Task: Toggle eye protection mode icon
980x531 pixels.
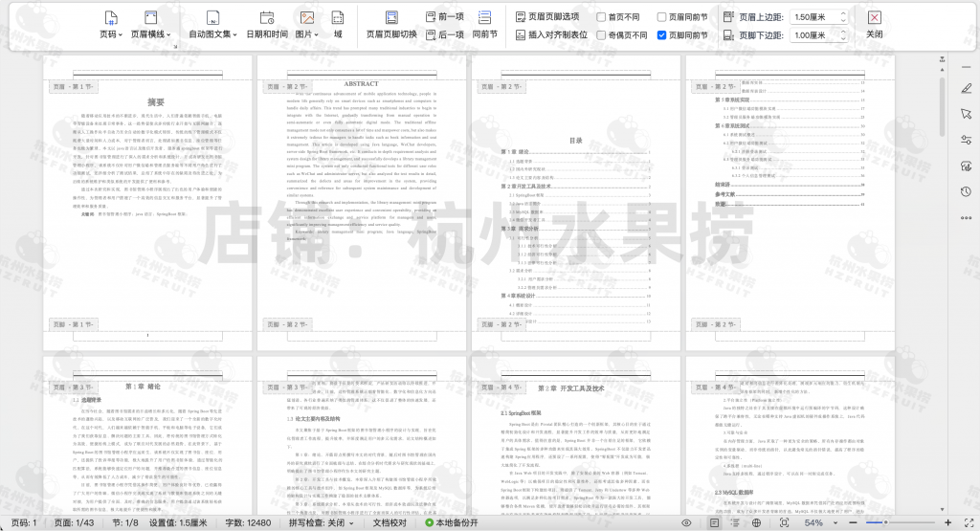Action: [686, 523]
